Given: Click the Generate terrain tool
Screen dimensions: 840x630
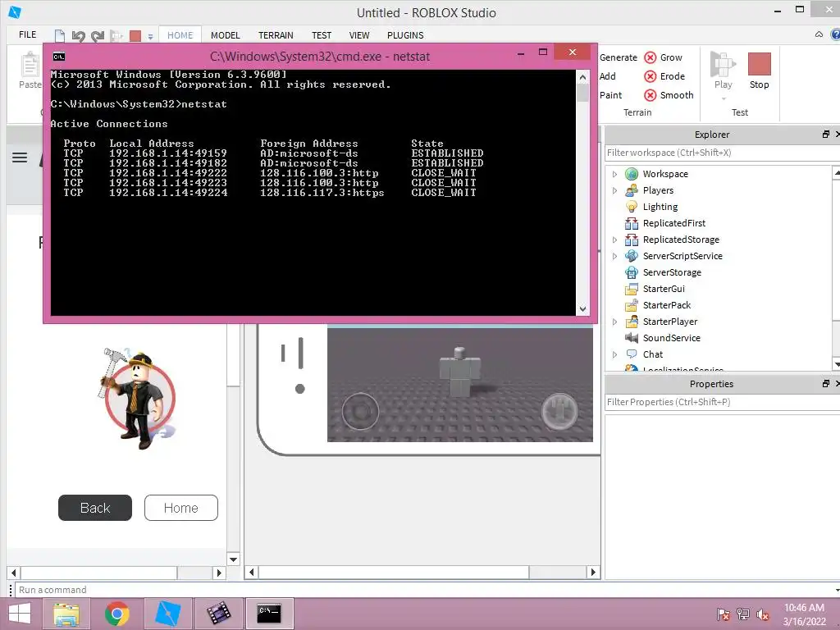Looking at the screenshot, I should pyautogui.click(x=619, y=57).
